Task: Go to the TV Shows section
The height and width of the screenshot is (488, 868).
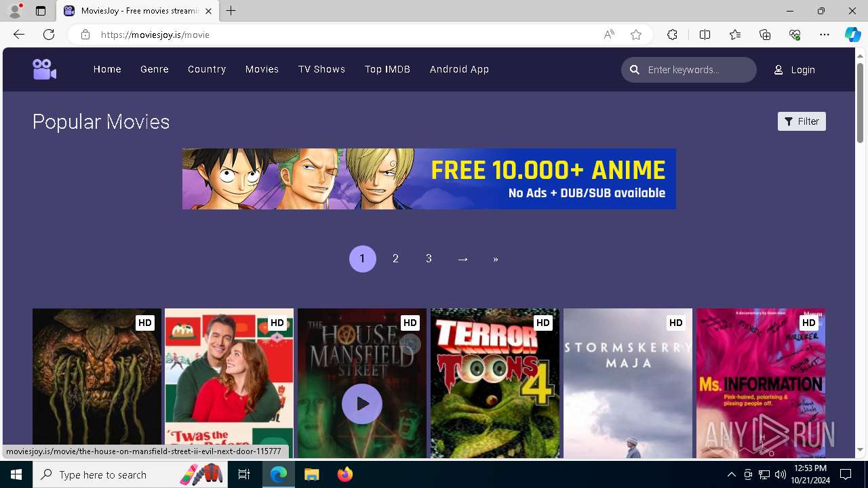Action: 321,69
